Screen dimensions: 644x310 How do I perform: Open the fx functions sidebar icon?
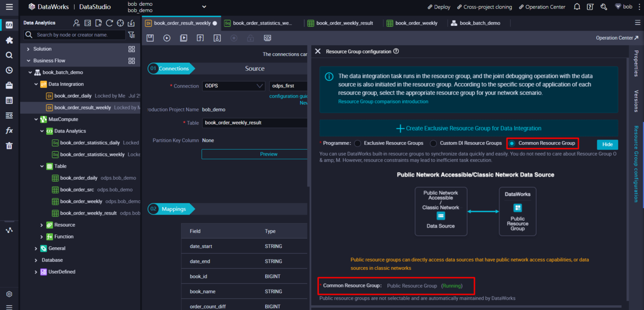click(x=9, y=130)
